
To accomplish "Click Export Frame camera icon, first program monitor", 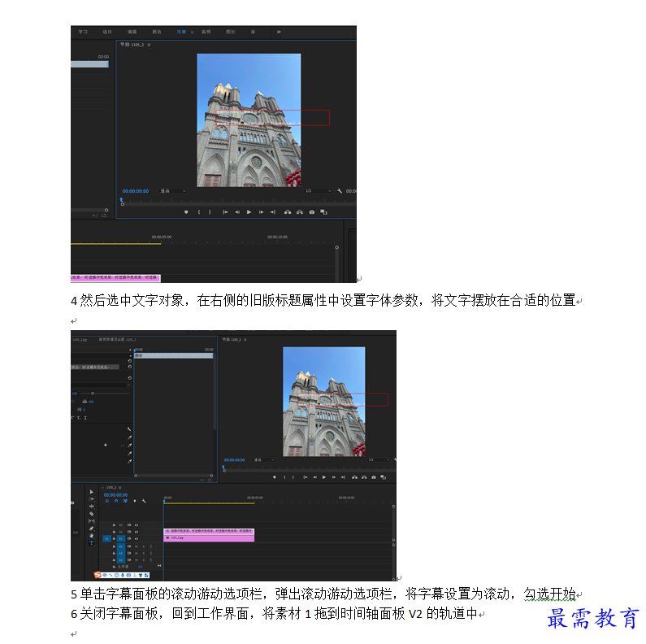I will click(x=312, y=212).
